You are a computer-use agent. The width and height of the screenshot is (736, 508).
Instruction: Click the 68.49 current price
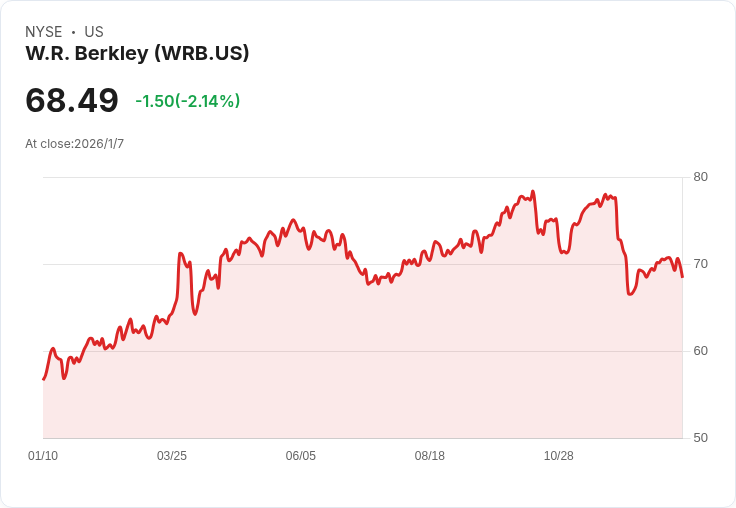(x=72, y=100)
